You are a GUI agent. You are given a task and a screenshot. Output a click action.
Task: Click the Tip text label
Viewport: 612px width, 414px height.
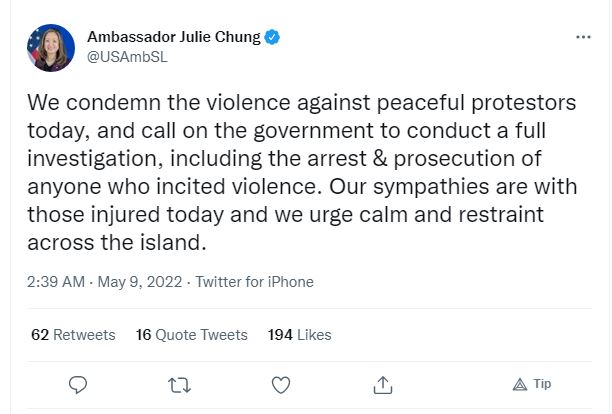coord(542,384)
